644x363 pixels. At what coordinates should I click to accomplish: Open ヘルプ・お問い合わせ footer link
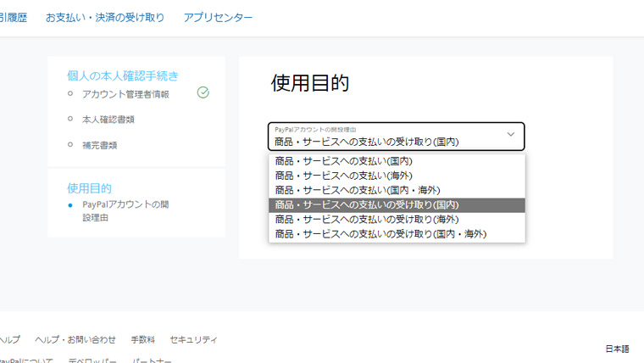pyautogui.click(x=75, y=339)
